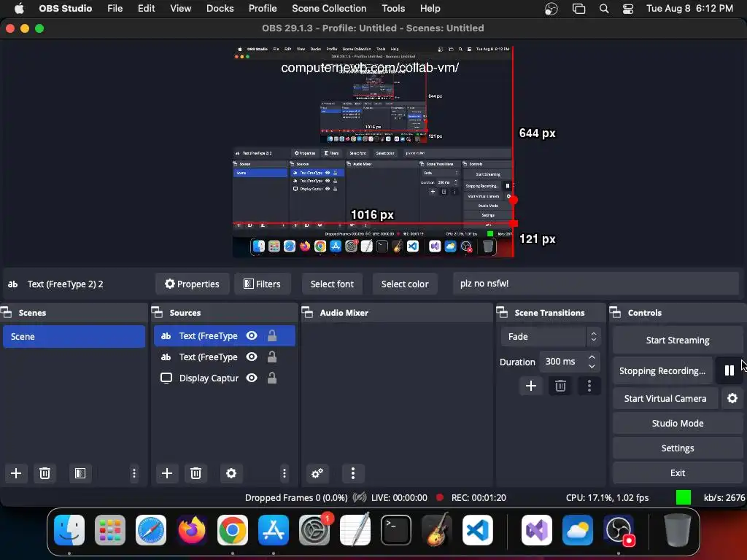Viewport: 747px width, 560px height.
Task: Hide the selected Text (FreeType) source
Action: (252, 335)
